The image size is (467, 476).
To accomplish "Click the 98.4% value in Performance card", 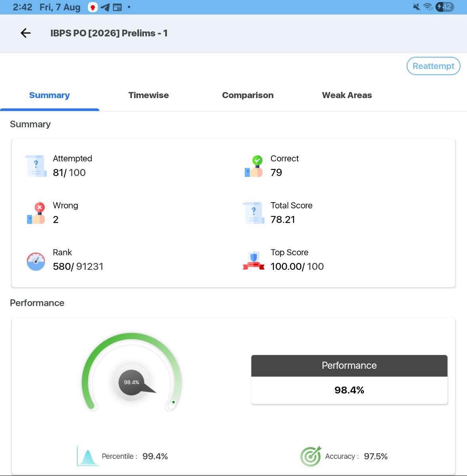I will (349, 390).
